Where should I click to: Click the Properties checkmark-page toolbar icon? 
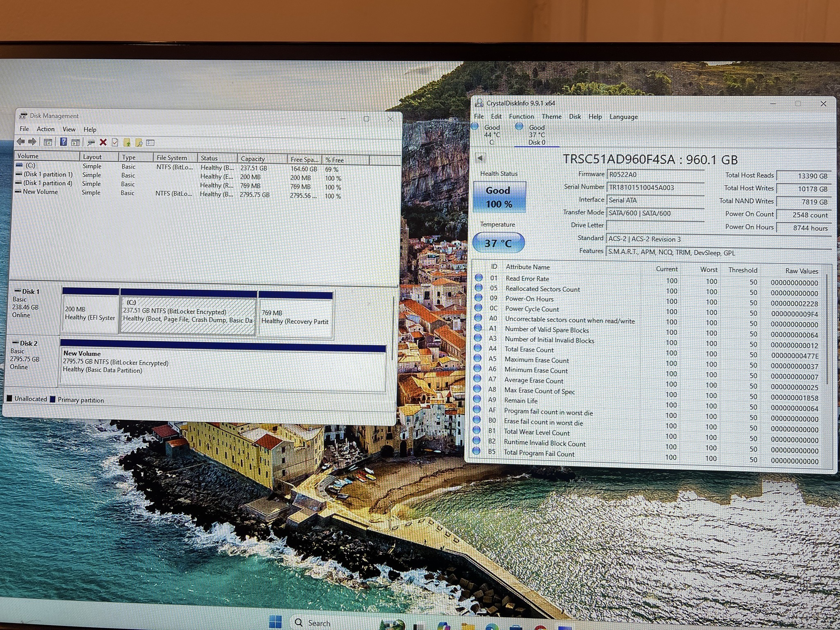[115, 142]
